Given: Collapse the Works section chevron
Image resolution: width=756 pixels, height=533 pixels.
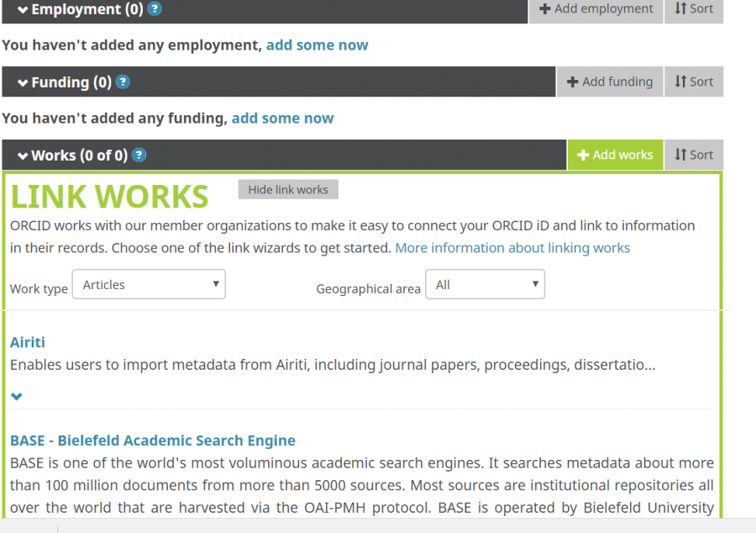Looking at the screenshot, I should 23,156.
